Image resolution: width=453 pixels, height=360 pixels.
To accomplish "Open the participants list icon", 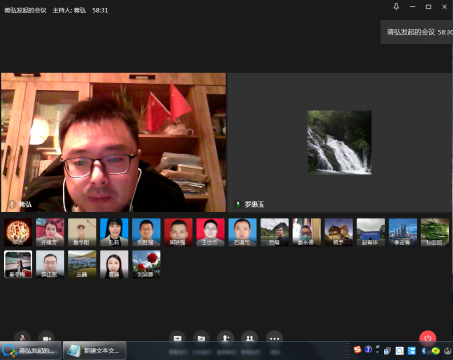I will click(x=249, y=338).
